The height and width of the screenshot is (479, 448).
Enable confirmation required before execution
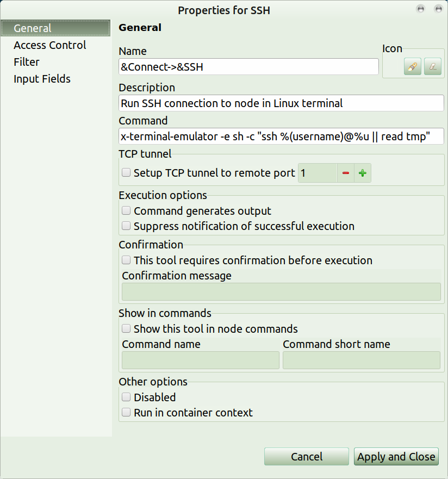[x=126, y=260]
